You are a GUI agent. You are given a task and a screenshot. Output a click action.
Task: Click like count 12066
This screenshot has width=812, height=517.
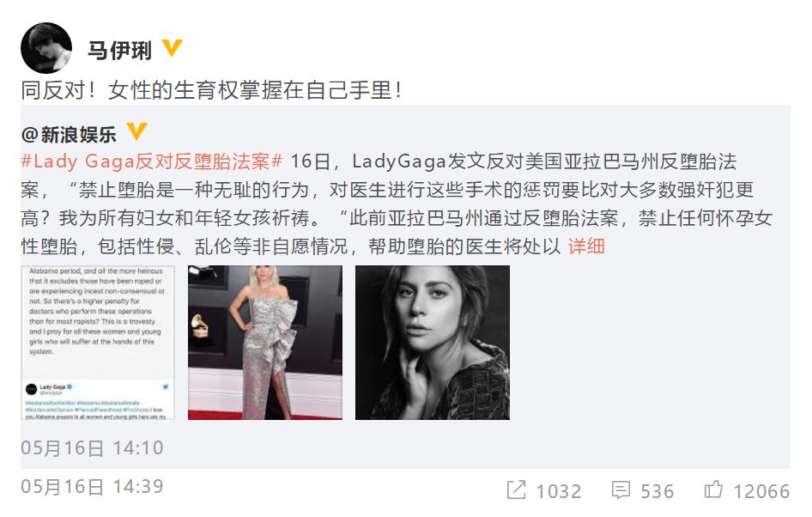coord(761,490)
